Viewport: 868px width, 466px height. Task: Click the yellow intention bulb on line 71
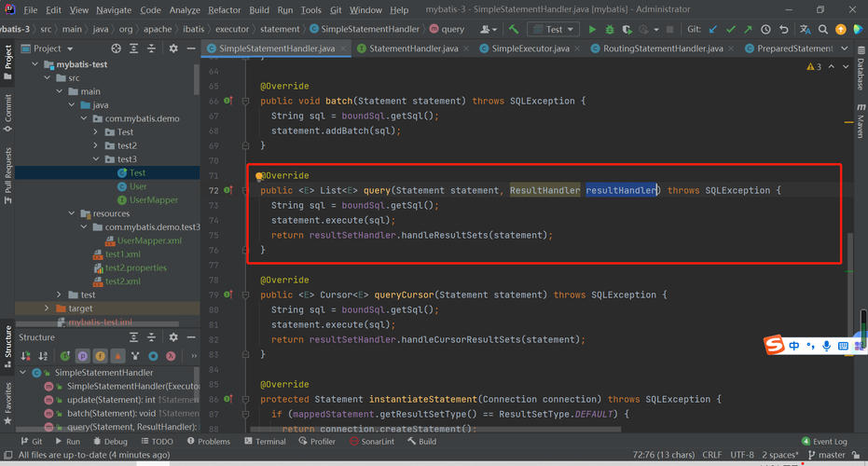(x=258, y=176)
